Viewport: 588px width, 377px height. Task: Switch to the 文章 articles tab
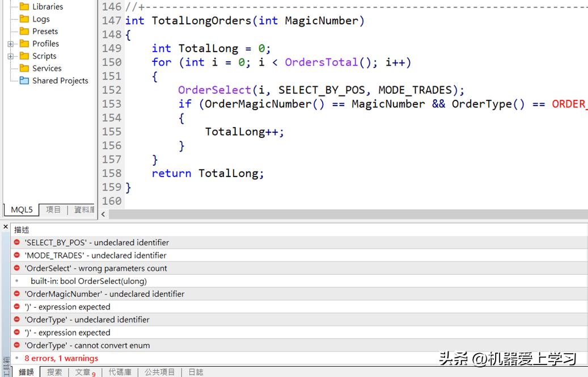[85, 372]
